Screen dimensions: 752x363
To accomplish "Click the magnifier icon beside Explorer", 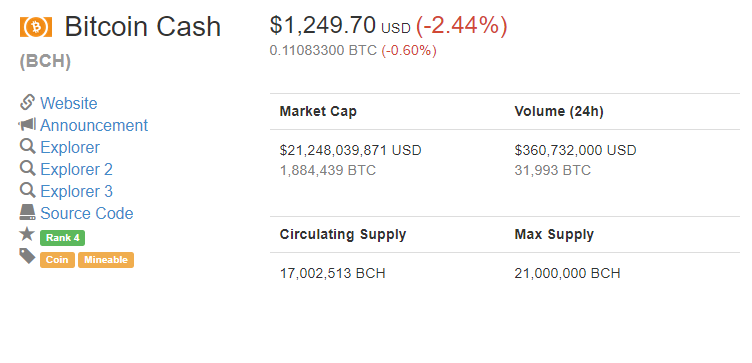I will [27, 146].
